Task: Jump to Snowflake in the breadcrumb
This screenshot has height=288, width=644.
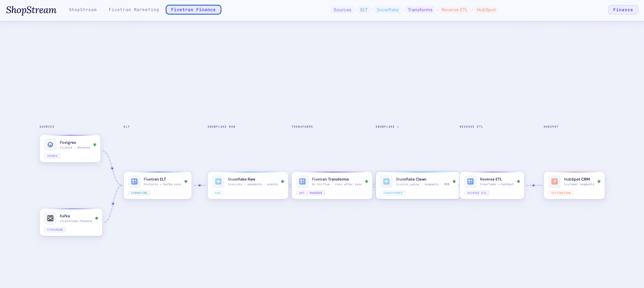Action: pos(388,10)
